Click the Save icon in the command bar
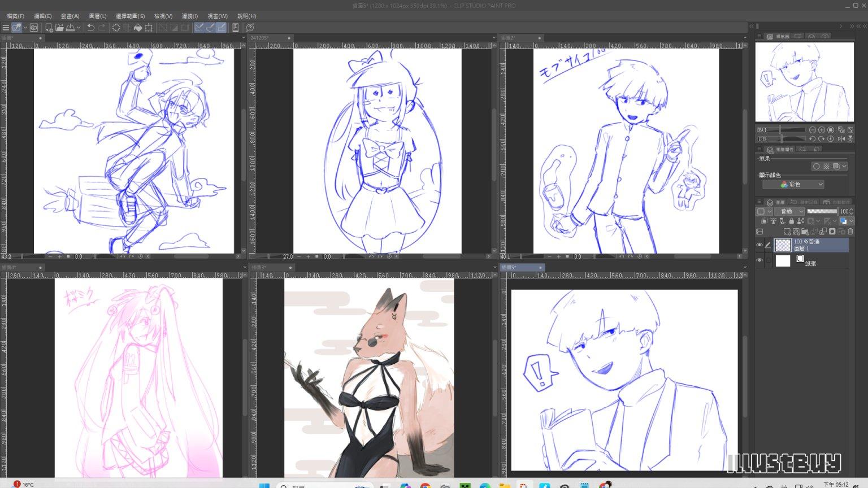The height and width of the screenshot is (488, 868). click(x=71, y=28)
